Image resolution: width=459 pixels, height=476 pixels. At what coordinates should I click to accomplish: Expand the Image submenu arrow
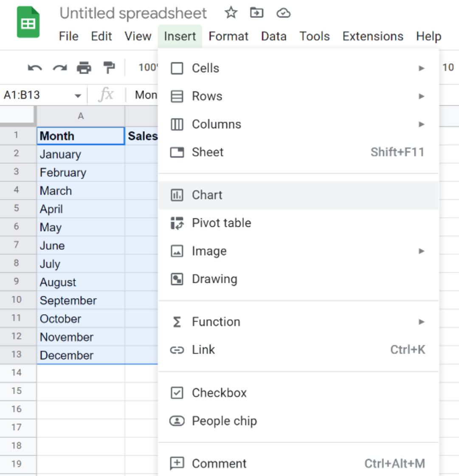[421, 251]
